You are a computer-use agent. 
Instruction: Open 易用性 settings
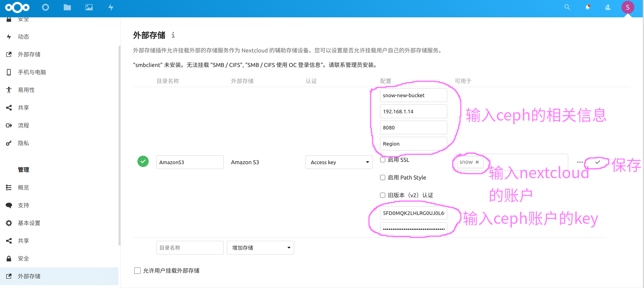point(26,90)
